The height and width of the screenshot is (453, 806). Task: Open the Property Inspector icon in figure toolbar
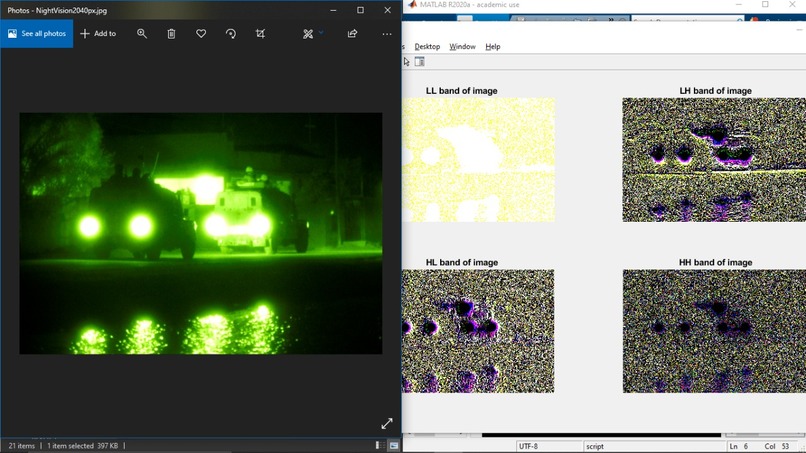tap(419, 62)
